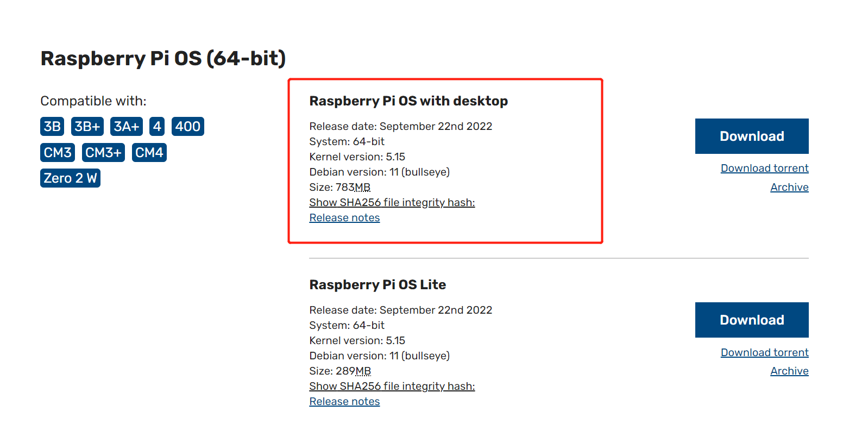Screen dimensions: 868x442
Task: Click the 3B compatibility badge
Action: coord(52,126)
